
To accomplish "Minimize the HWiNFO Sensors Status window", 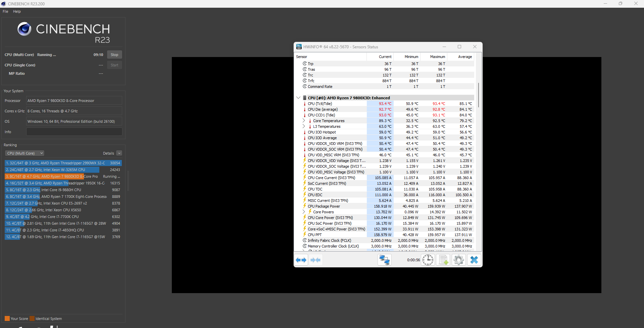I will 444,47.
